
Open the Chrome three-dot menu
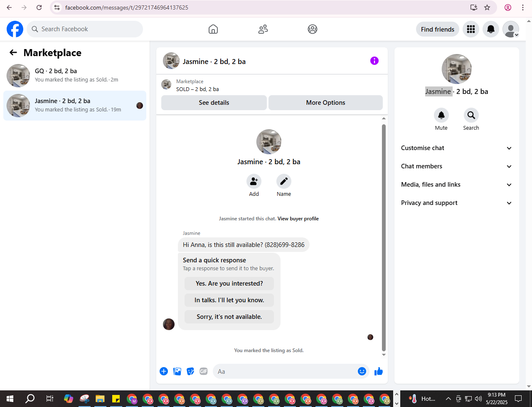click(523, 7)
